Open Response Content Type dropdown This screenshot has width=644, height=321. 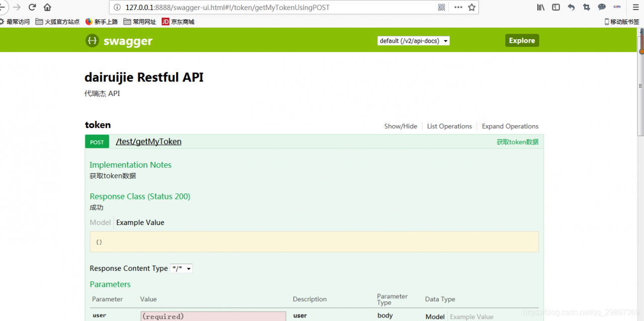coord(181,269)
